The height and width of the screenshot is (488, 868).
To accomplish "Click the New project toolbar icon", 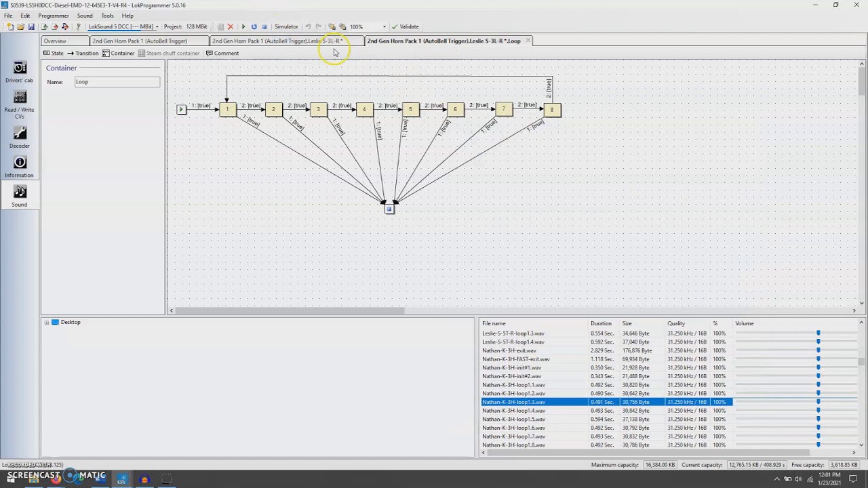I will click(x=10, y=26).
